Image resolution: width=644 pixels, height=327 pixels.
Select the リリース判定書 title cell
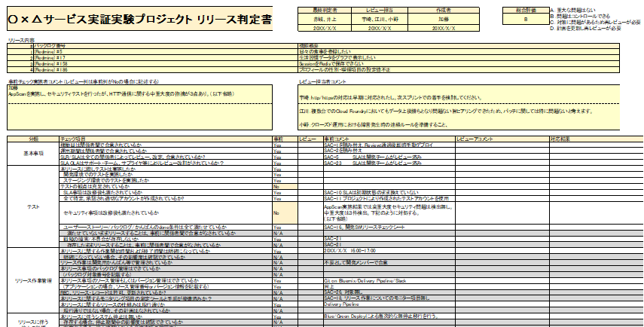coord(139,19)
